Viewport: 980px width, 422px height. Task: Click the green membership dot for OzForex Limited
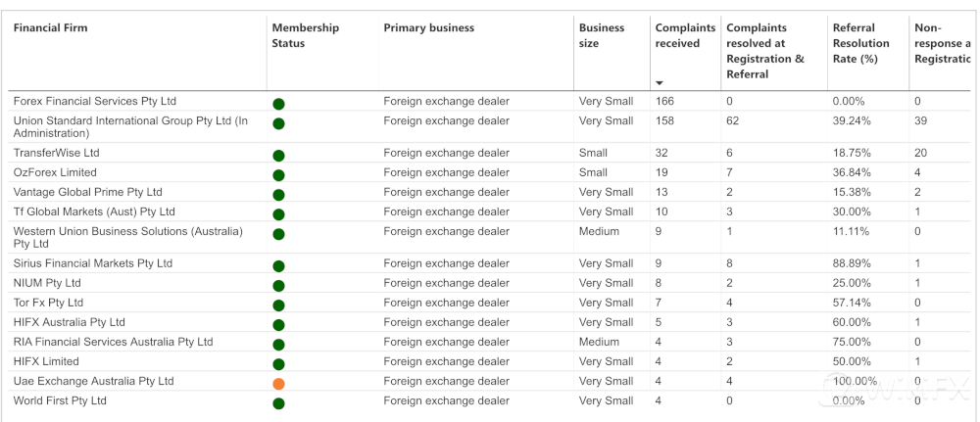point(278,175)
